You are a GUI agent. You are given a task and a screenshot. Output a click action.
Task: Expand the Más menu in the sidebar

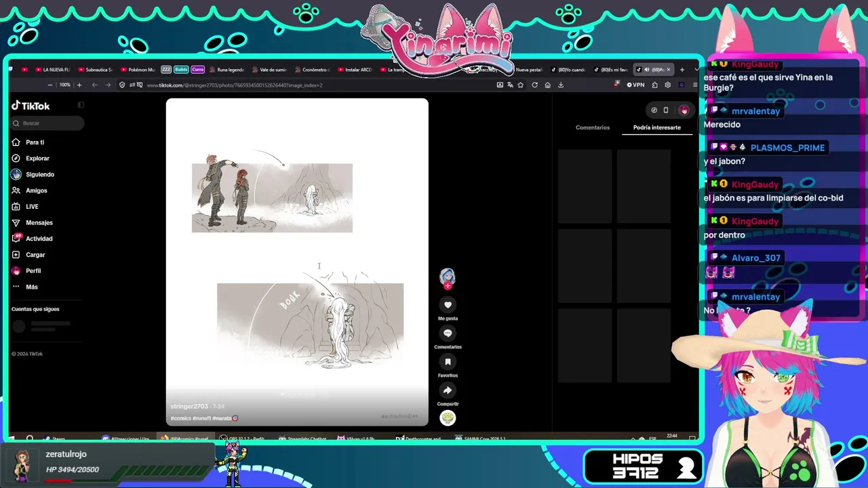pos(24,287)
